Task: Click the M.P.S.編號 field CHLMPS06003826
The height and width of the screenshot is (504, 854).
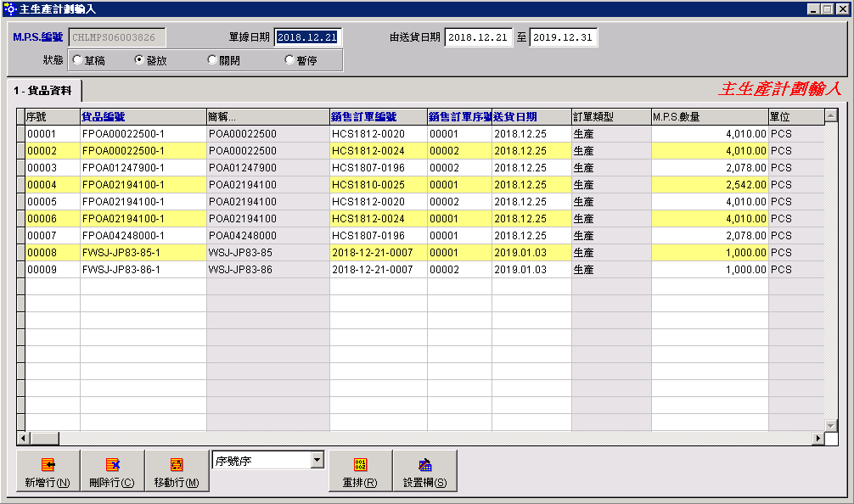Action: [117, 37]
